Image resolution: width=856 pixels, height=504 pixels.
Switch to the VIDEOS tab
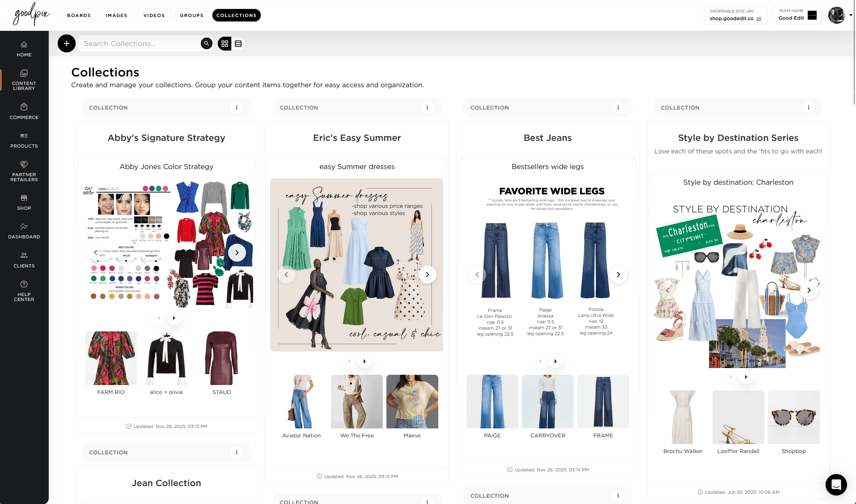[x=154, y=15]
